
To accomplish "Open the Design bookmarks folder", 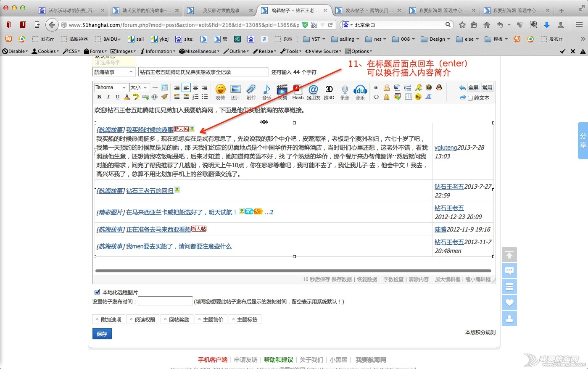I will [435, 39].
